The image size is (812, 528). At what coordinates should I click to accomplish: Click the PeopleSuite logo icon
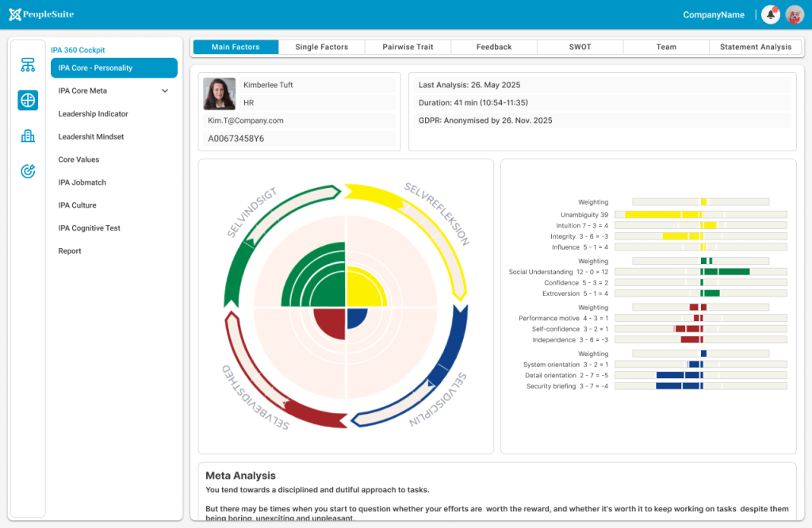pos(15,14)
